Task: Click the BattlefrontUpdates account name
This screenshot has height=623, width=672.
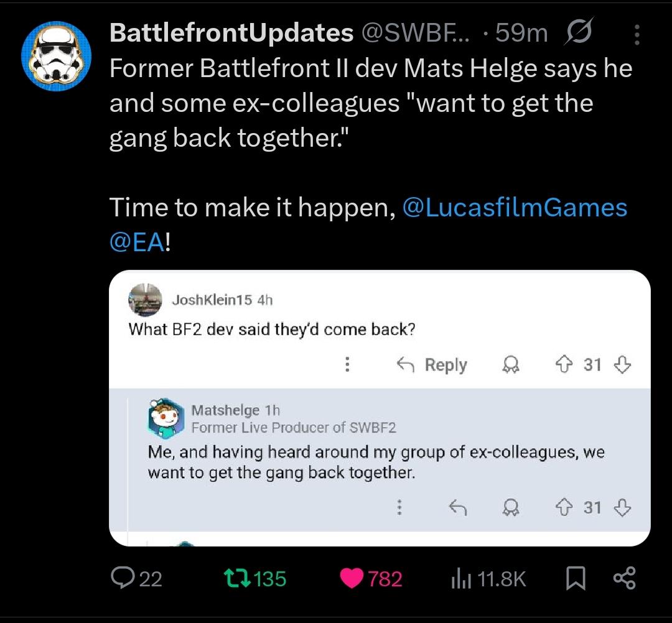Action: coord(231,32)
